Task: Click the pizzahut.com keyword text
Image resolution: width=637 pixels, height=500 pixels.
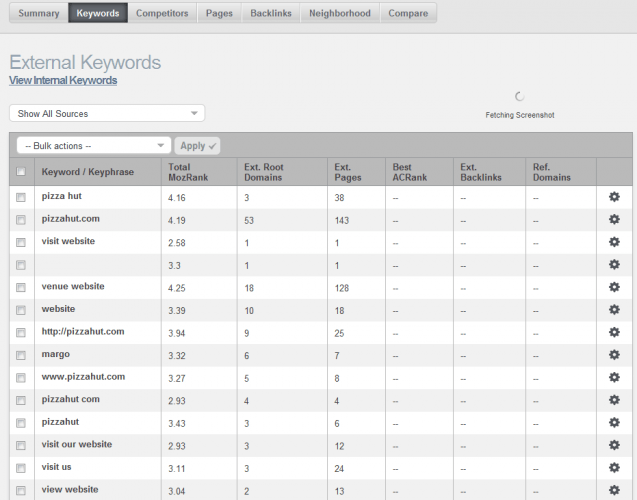Action: pyautogui.click(x=71, y=219)
